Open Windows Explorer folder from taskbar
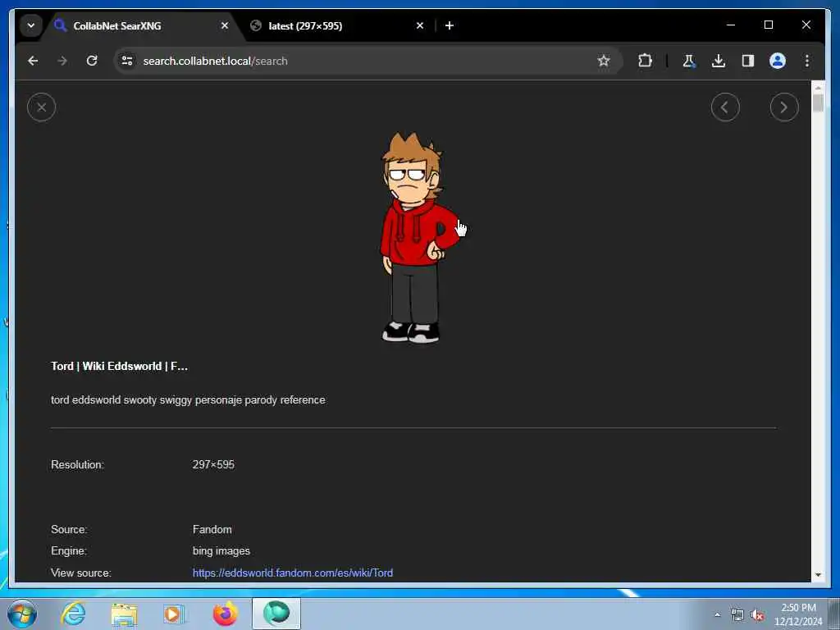 click(125, 614)
